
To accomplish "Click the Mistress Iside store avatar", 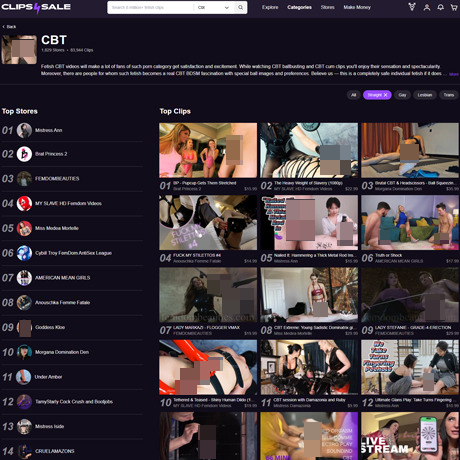I will (x=24, y=426).
